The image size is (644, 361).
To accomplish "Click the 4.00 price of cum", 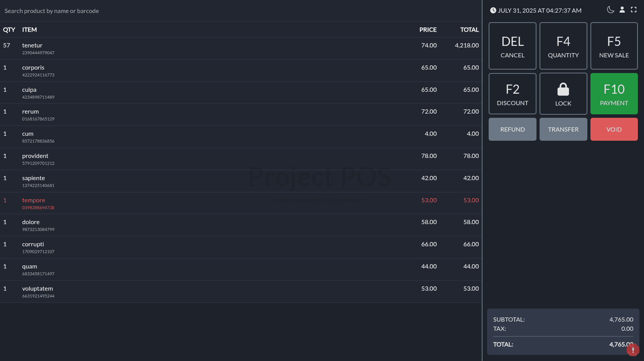I will click(x=431, y=134).
